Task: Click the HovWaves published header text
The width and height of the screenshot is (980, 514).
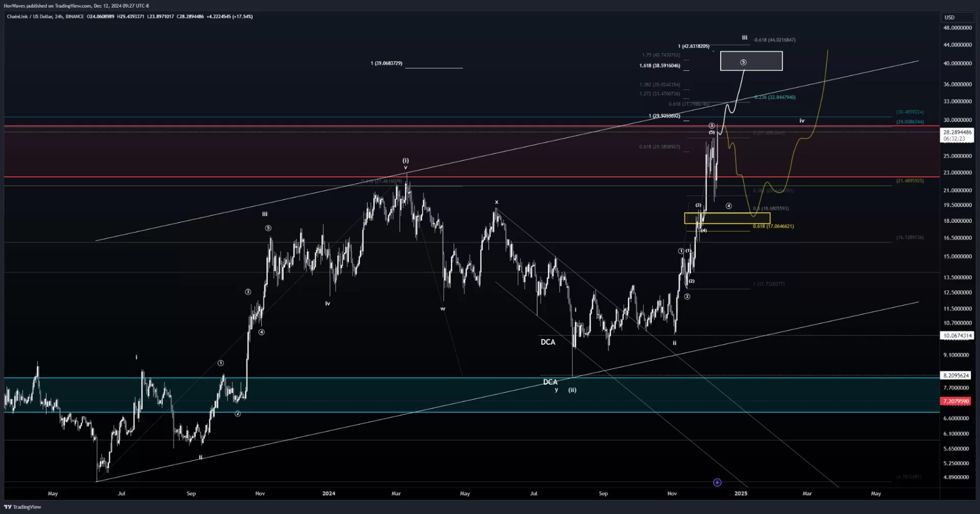Action: (x=77, y=6)
